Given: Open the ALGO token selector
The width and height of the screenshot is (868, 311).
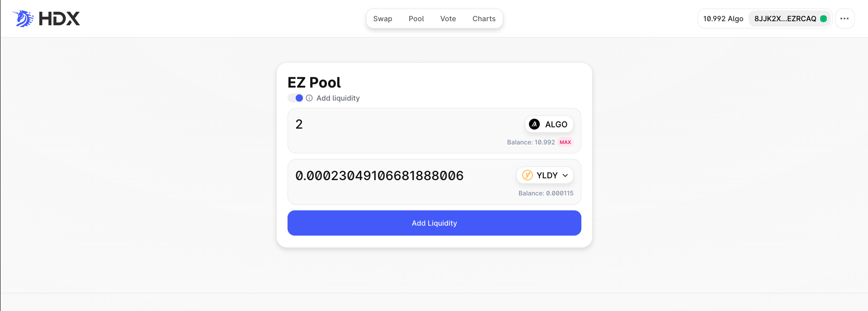Looking at the screenshot, I should pos(549,124).
